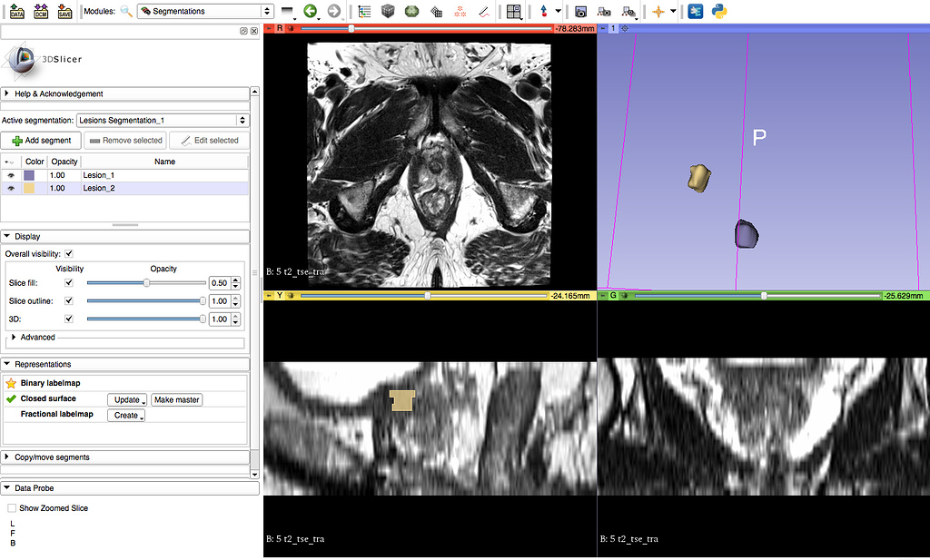Open the Python console

point(720,11)
